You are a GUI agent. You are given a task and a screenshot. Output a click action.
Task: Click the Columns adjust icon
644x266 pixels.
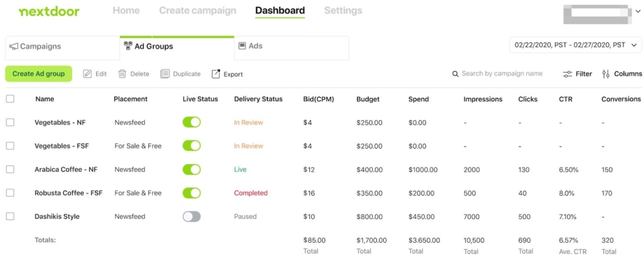[606, 74]
